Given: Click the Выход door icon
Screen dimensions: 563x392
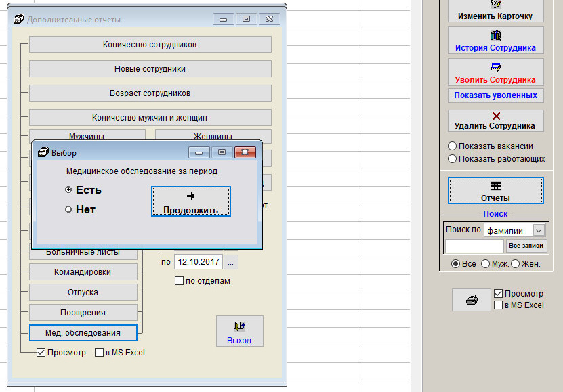Looking at the screenshot, I should click(239, 326).
